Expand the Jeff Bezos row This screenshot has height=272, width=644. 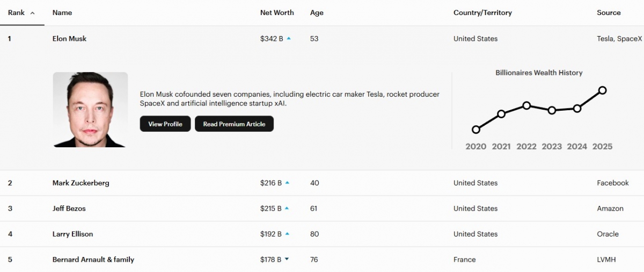[x=69, y=209]
